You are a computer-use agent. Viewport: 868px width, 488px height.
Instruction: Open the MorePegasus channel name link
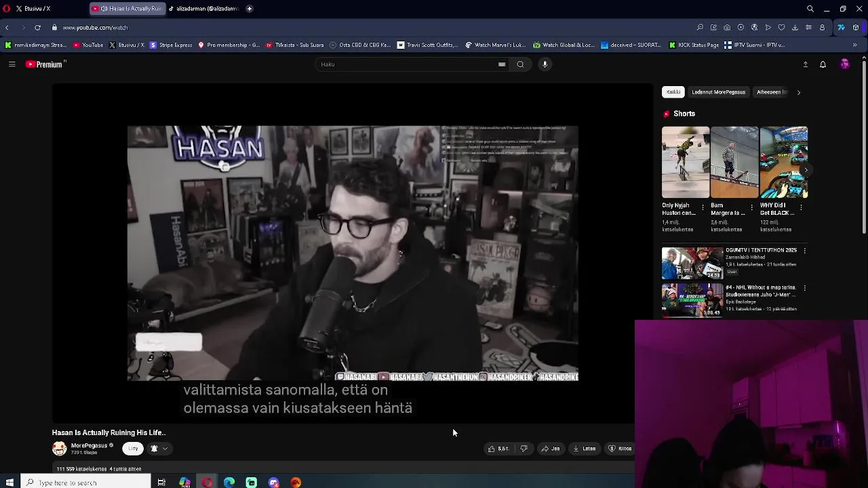click(90, 446)
